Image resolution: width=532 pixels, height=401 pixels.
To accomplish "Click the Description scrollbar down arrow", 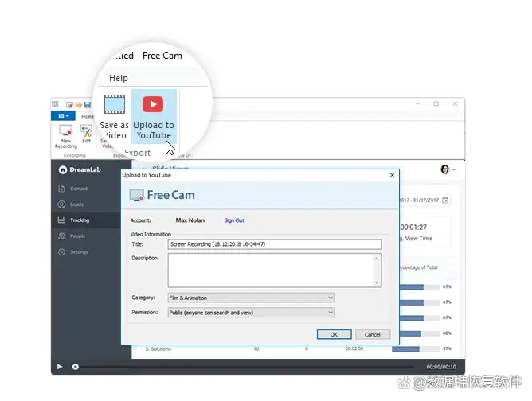I will coord(377,282).
